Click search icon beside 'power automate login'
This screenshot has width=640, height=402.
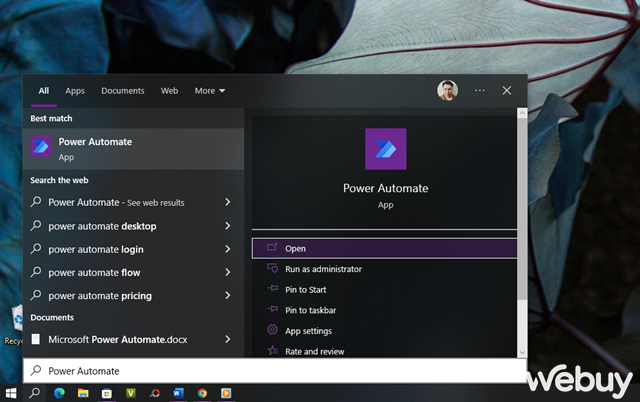pyautogui.click(x=36, y=248)
